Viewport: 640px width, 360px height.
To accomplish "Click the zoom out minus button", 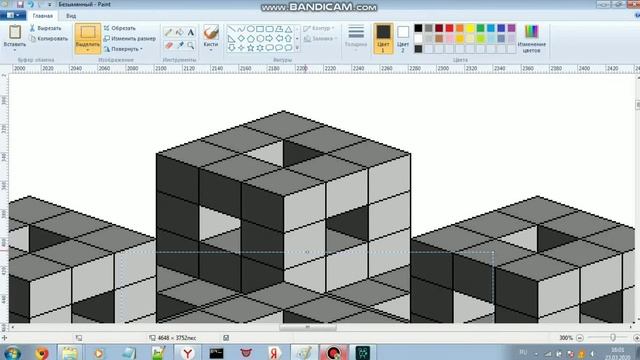I will [580, 338].
